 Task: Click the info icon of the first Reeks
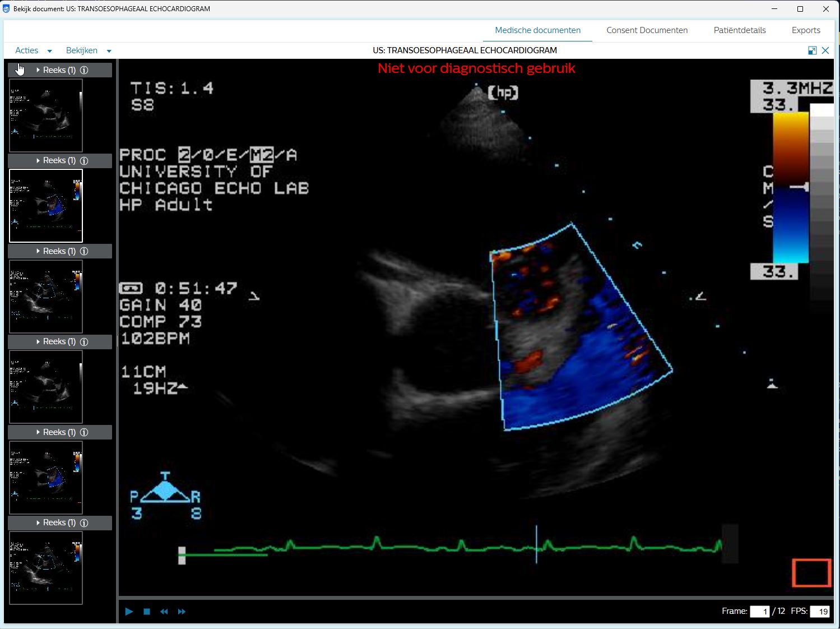84,70
